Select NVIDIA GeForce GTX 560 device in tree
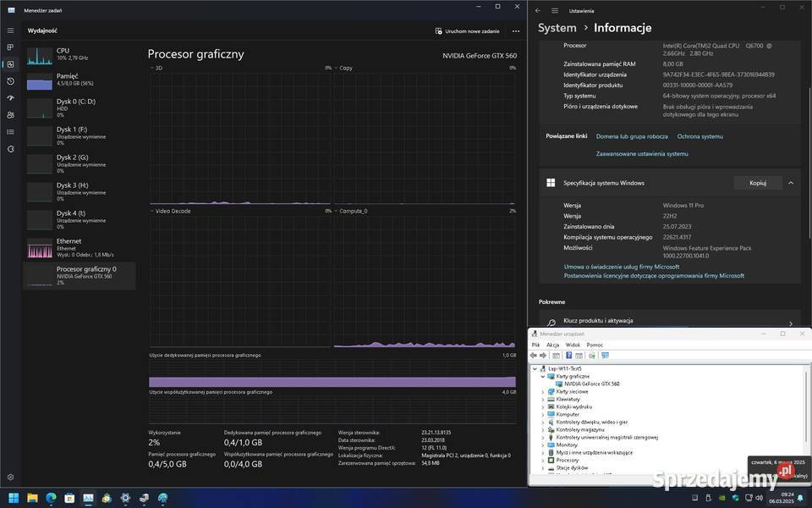The width and height of the screenshot is (812, 508). [x=591, y=384]
